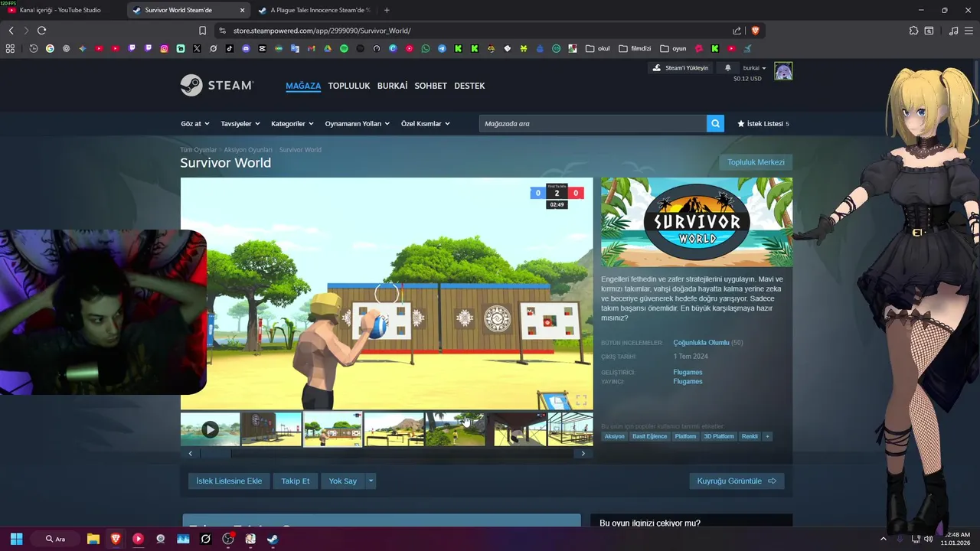This screenshot has height=551, width=980.
Task: Open the burkai account dropdown
Action: [754, 68]
